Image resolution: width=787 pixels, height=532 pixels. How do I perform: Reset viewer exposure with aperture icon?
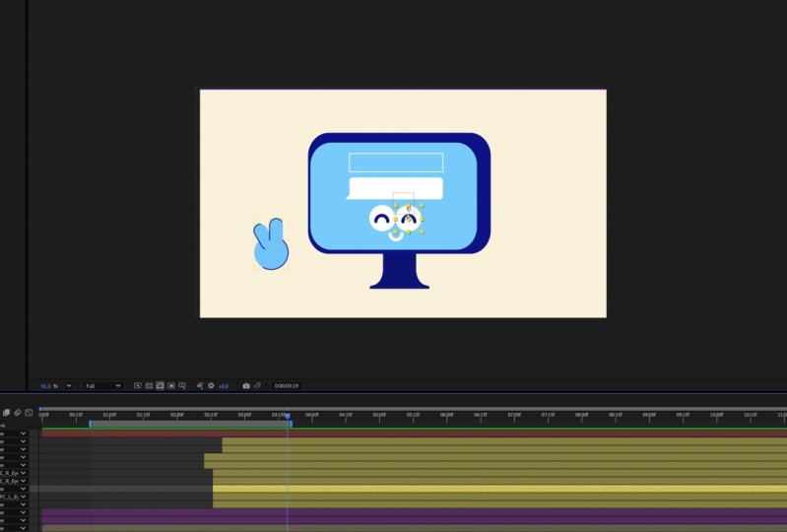tap(211, 386)
